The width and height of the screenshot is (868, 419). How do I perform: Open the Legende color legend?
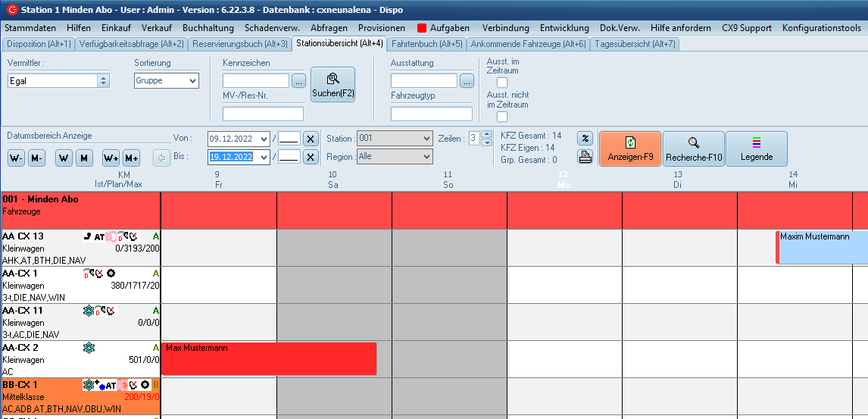point(756,149)
